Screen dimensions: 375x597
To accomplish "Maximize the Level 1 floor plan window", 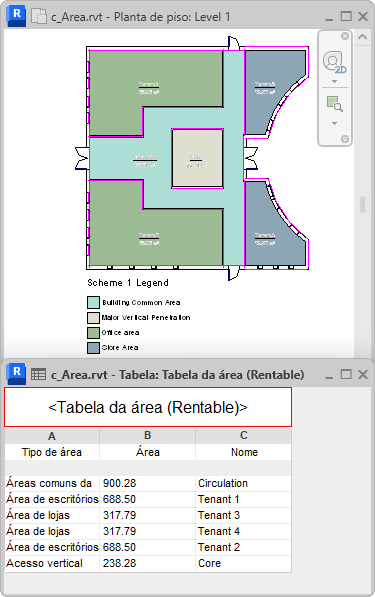I will [346, 16].
